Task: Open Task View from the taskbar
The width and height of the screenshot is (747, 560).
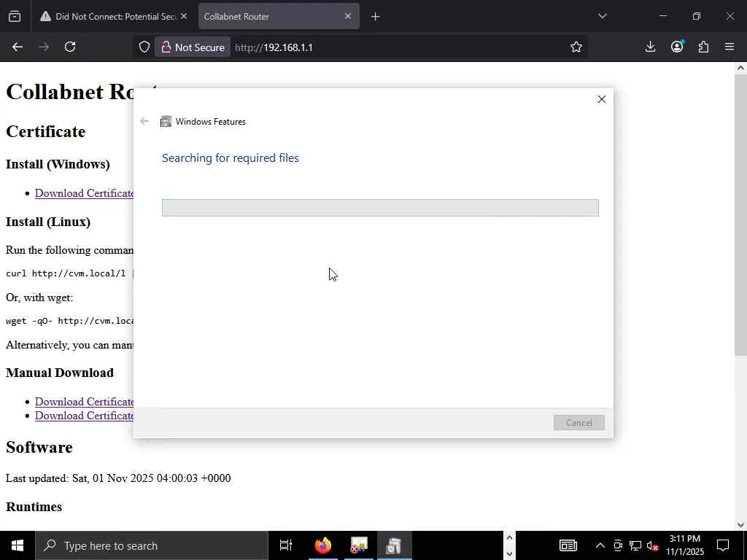Action: pyautogui.click(x=286, y=545)
